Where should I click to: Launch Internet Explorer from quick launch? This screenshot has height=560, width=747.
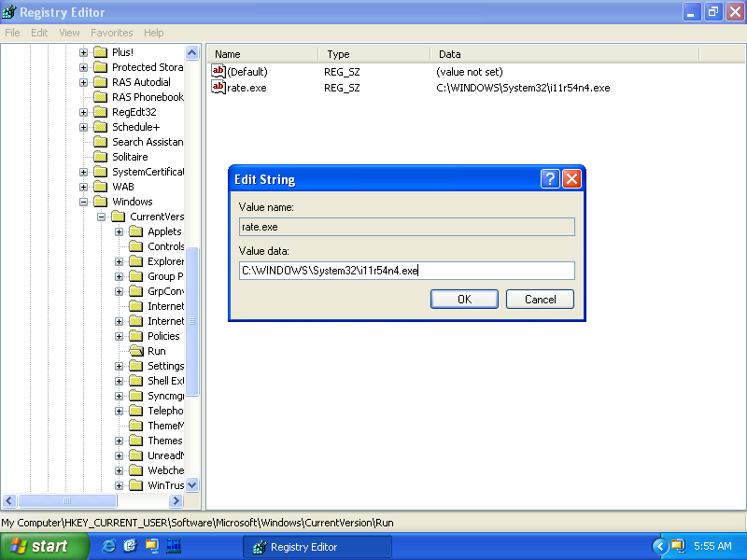(108, 546)
